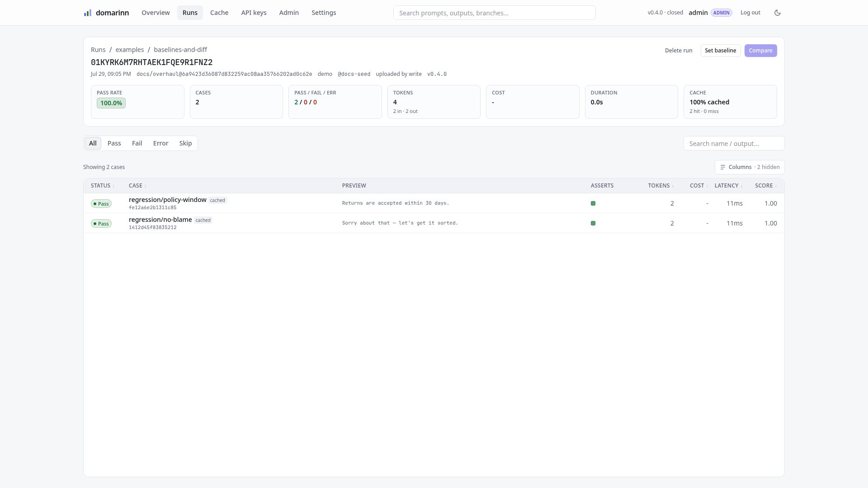Click the v0.4.0 · closed version label

pyautogui.click(x=665, y=13)
